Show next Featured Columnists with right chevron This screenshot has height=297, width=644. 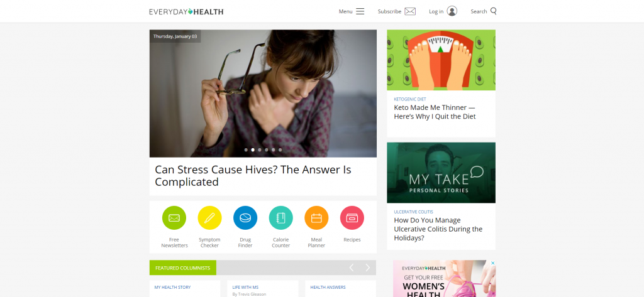[367, 268]
